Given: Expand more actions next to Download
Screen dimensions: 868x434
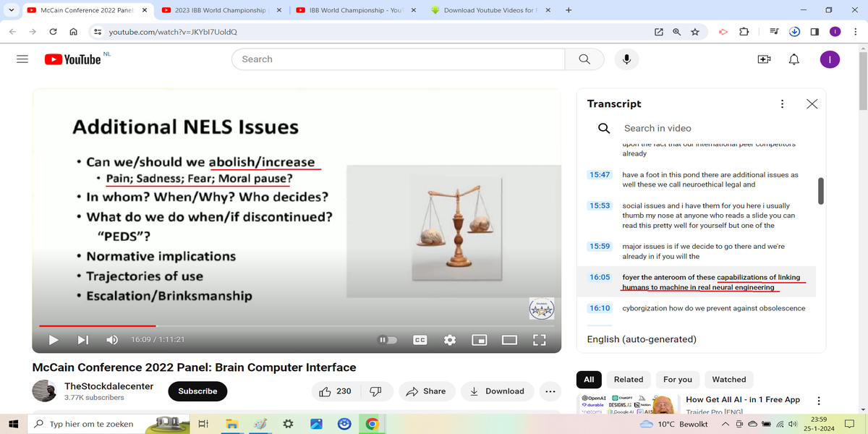Looking at the screenshot, I should pyautogui.click(x=550, y=391).
